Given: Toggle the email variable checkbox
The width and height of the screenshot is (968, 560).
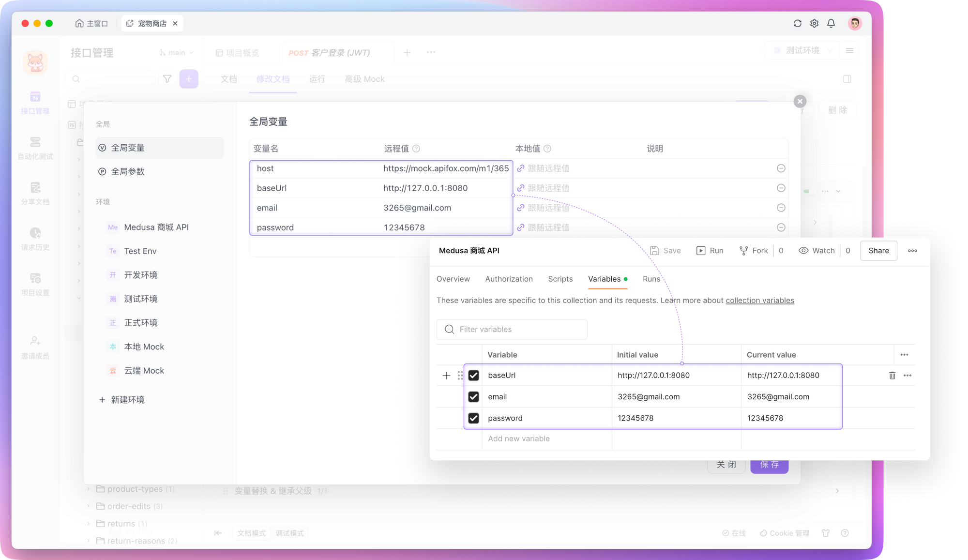Looking at the screenshot, I should tap(473, 397).
